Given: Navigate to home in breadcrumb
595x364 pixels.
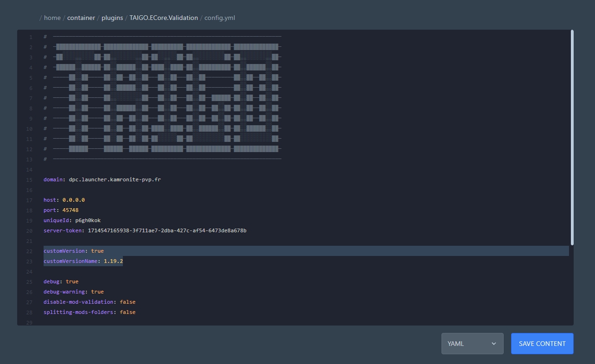Looking at the screenshot, I should [52, 18].
